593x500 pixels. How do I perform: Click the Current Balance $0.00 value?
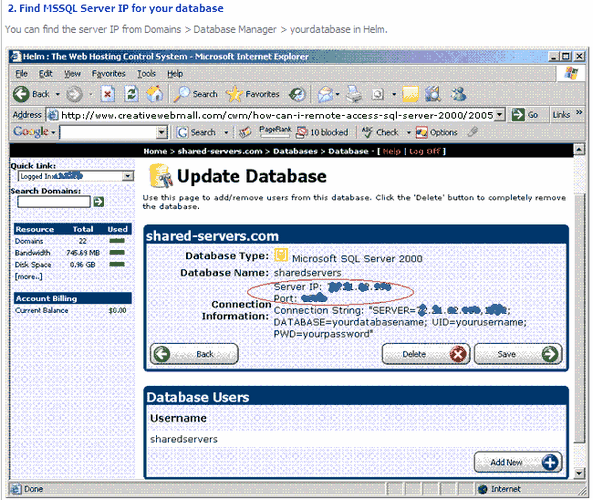point(118,310)
